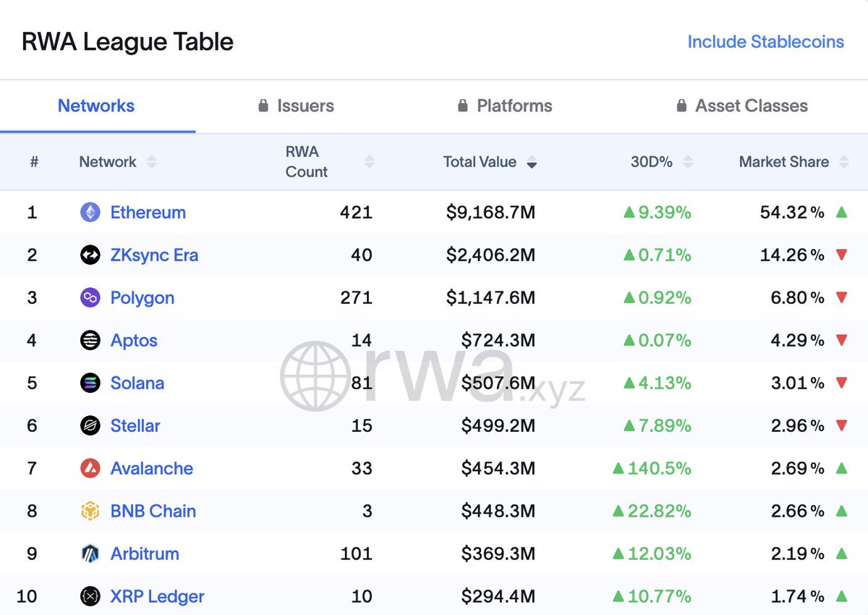The height and width of the screenshot is (615, 868).
Task: Sort table by Total Value arrow
Action: pos(532,163)
